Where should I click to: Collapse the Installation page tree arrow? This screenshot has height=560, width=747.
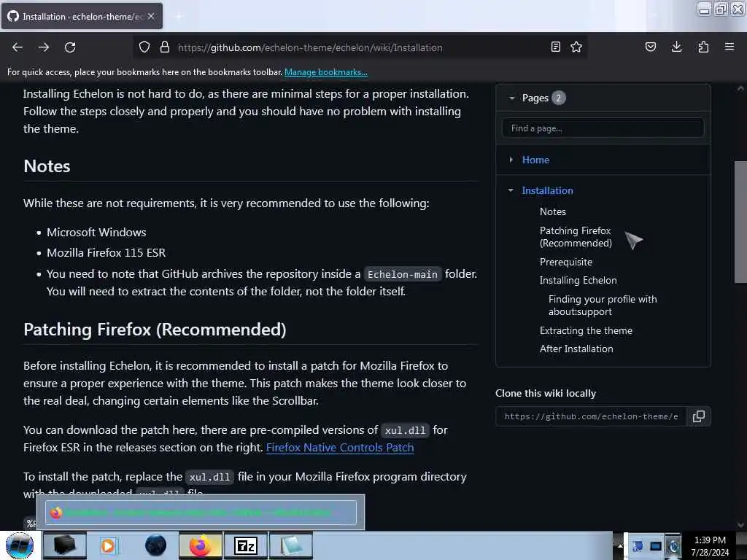point(511,190)
